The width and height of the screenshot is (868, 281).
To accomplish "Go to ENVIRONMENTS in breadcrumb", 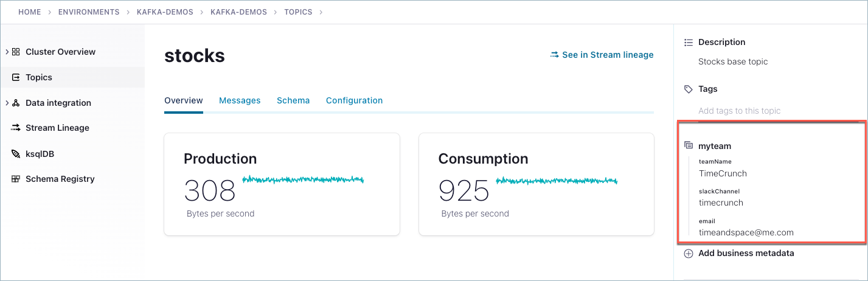I will tap(89, 12).
